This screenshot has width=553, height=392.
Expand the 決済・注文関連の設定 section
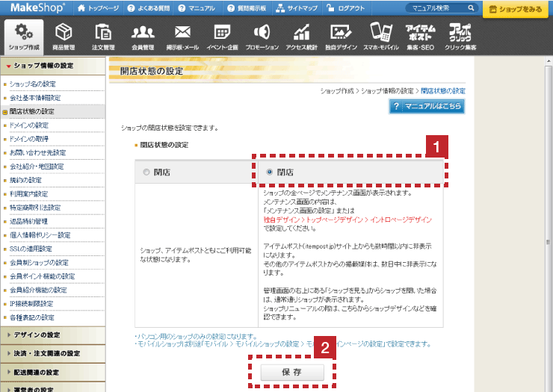[52, 352]
